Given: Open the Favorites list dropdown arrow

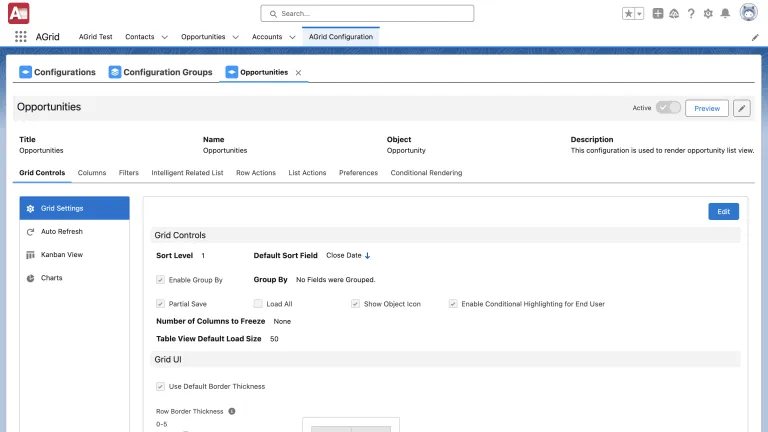Looking at the screenshot, I should click(639, 14).
